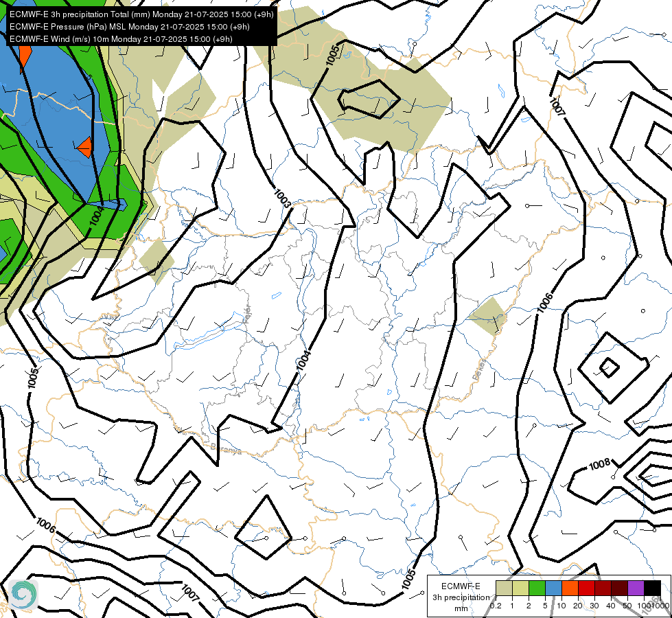Click the '40' legend scale value
The width and height of the screenshot is (672, 618).
611,606
